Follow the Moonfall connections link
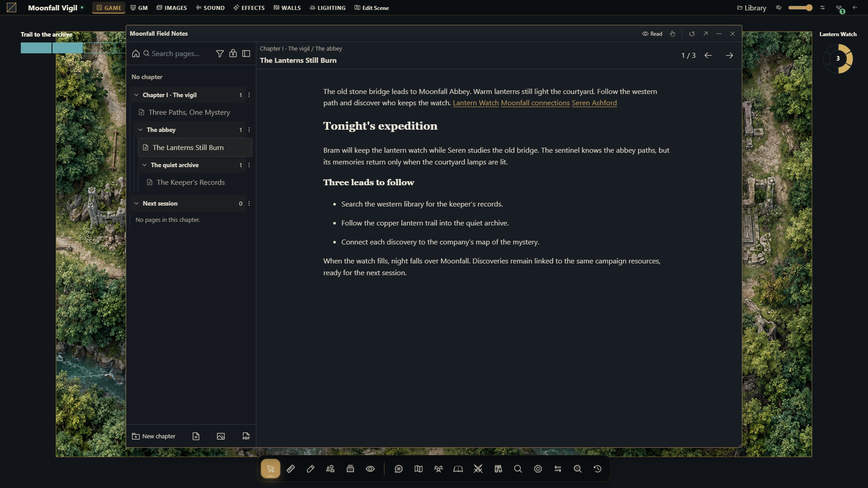 click(x=535, y=103)
